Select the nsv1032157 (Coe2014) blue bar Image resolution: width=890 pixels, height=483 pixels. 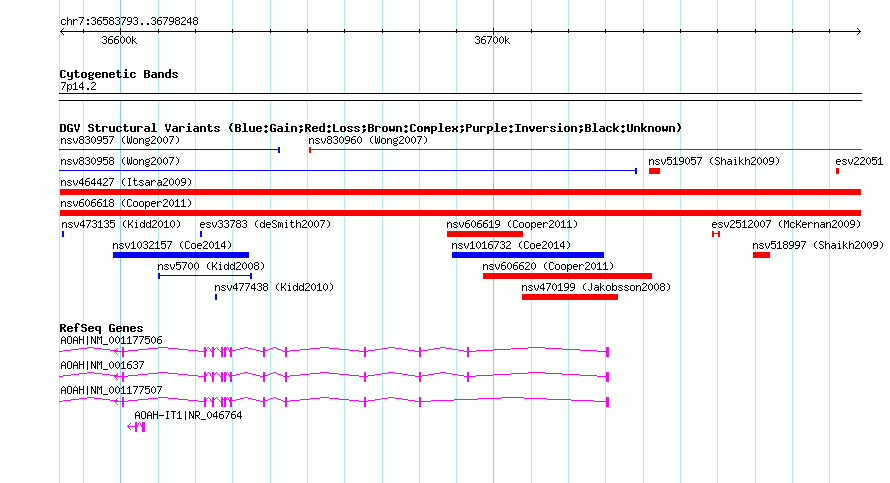click(x=180, y=255)
